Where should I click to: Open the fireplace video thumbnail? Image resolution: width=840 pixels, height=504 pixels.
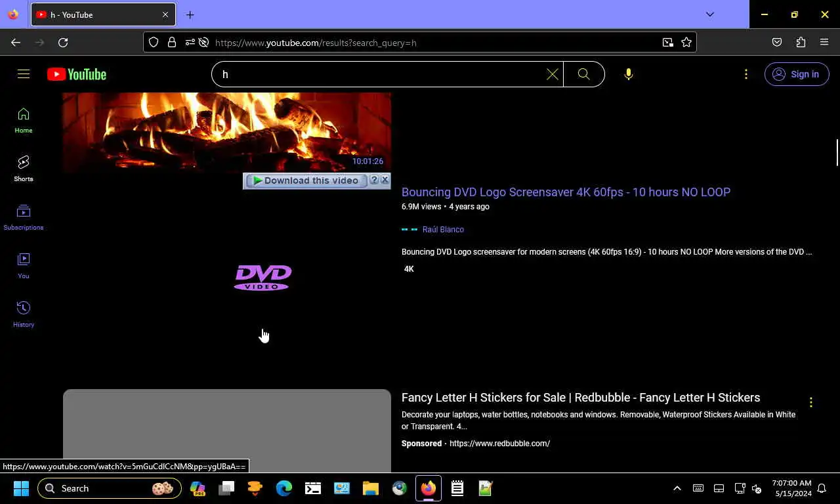coord(227,132)
